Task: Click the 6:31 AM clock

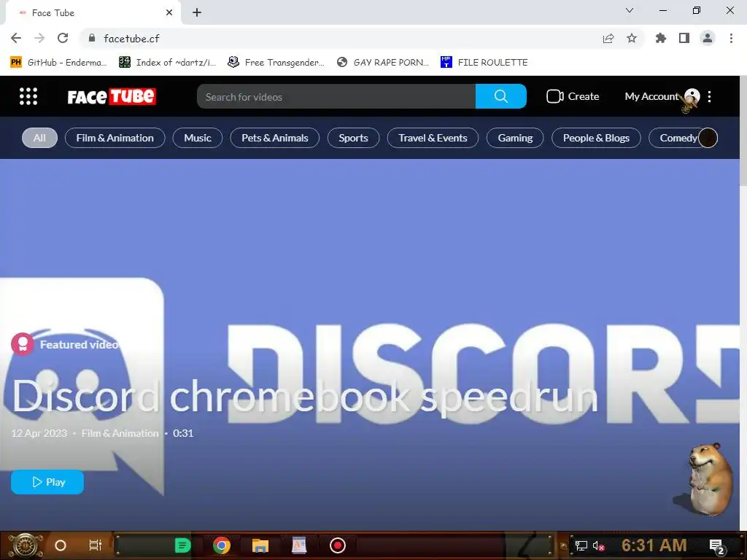Action: point(654,545)
